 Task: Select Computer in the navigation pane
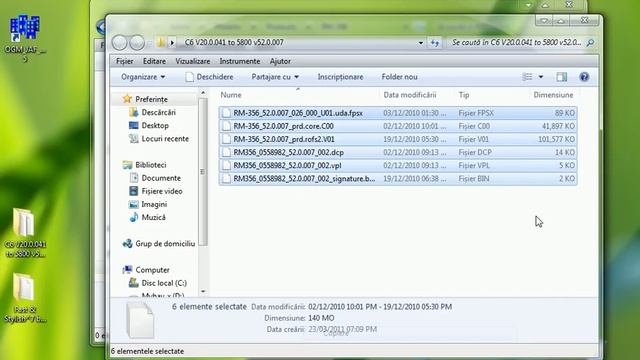[152, 270]
